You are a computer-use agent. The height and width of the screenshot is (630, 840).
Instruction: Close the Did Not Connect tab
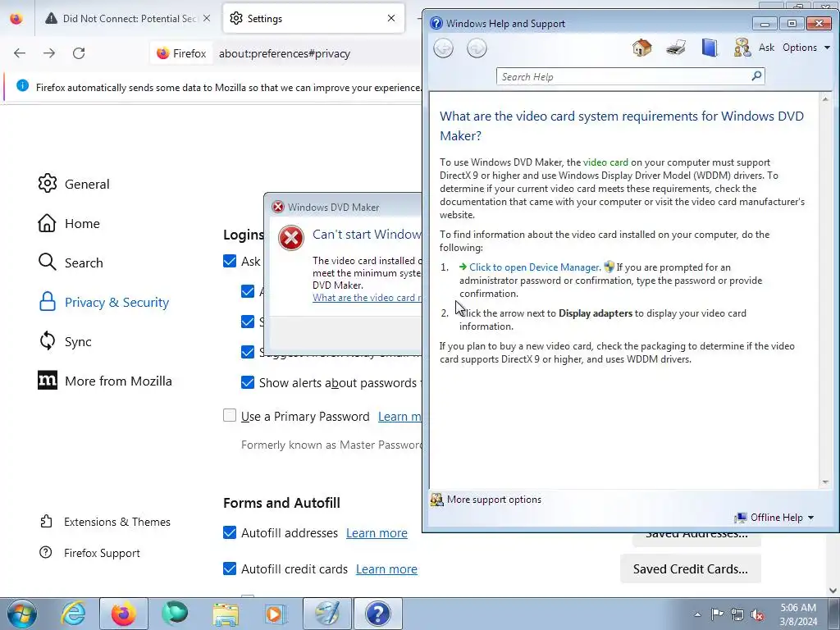(x=207, y=18)
